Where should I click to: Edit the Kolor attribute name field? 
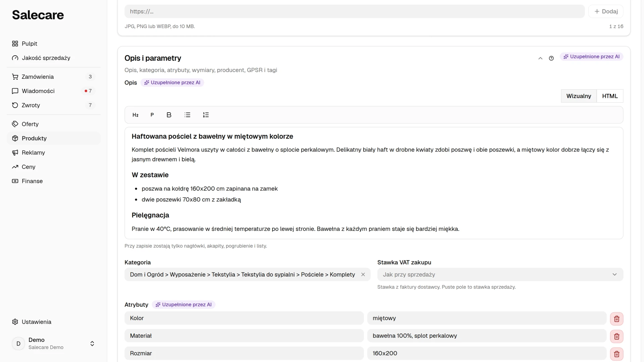(x=244, y=318)
